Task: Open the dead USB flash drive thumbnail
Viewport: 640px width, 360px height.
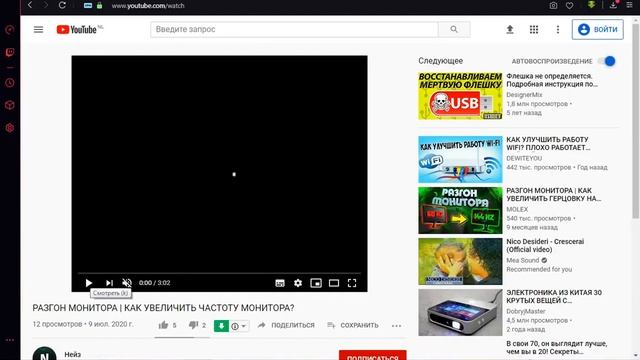Action: click(x=460, y=96)
